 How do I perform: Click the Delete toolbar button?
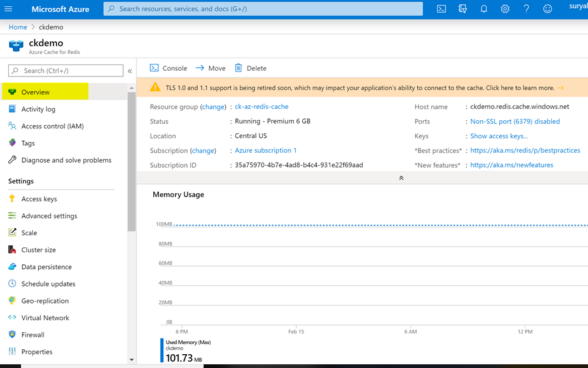[x=250, y=68]
